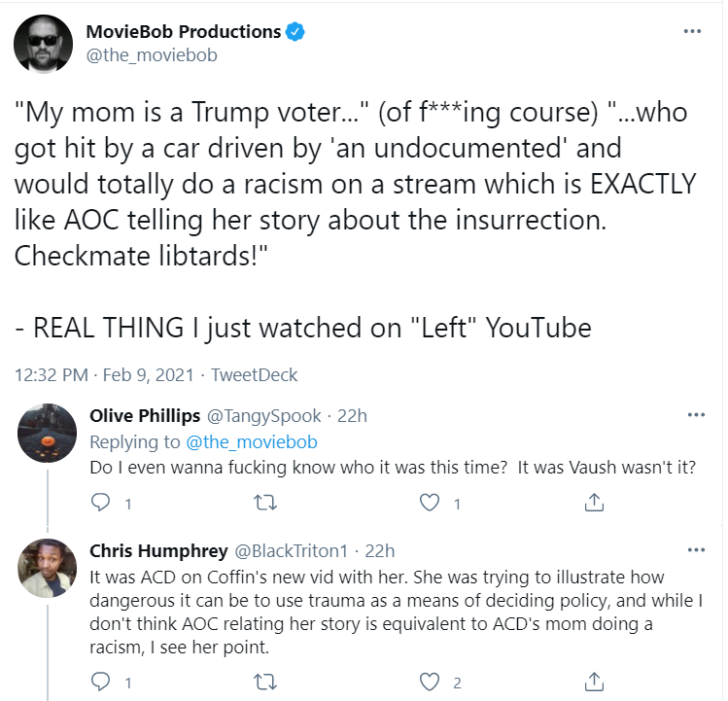The image size is (728, 701).
Task: Retweet Chris Humphrey's reply
Action: [265, 682]
